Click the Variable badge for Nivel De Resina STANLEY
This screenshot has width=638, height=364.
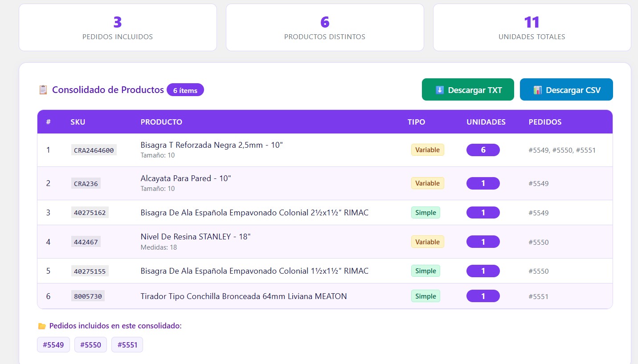pyautogui.click(x=427, y=242)
